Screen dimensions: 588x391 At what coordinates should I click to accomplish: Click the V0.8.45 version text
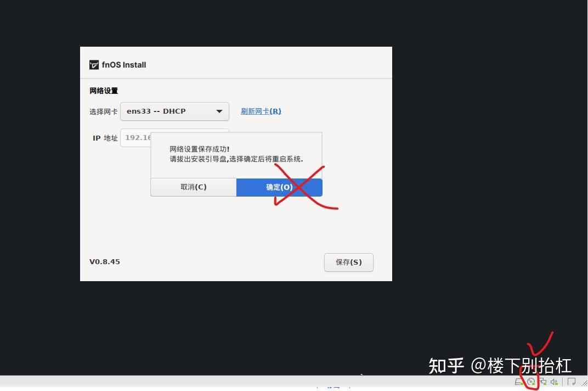point(105,261)
